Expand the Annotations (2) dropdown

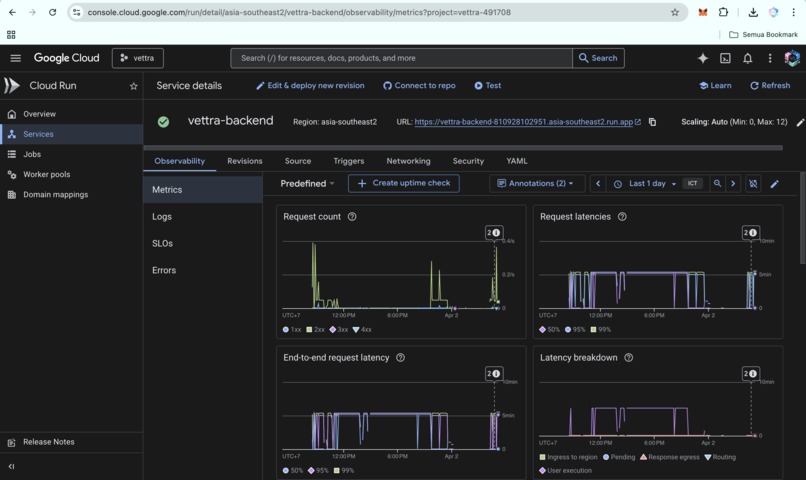536,183
